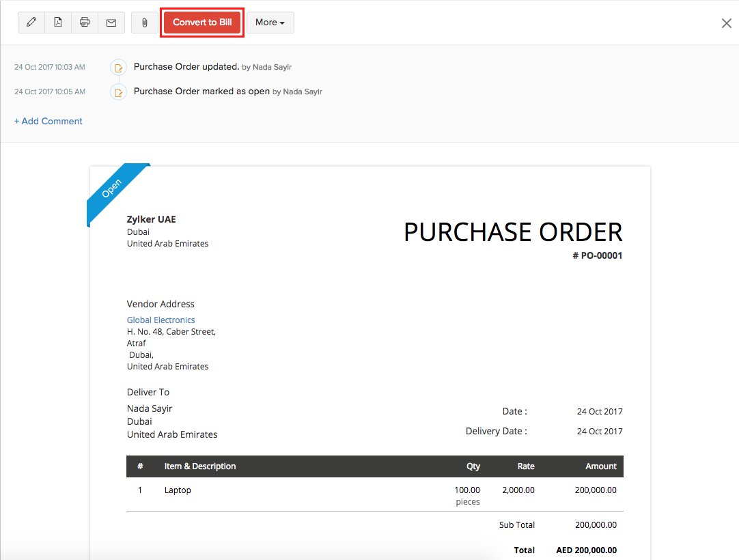The width and height of the screenshot is (739, 560).
Task: Click the PURCHASE ORDER heading
Action: (513, 232)
